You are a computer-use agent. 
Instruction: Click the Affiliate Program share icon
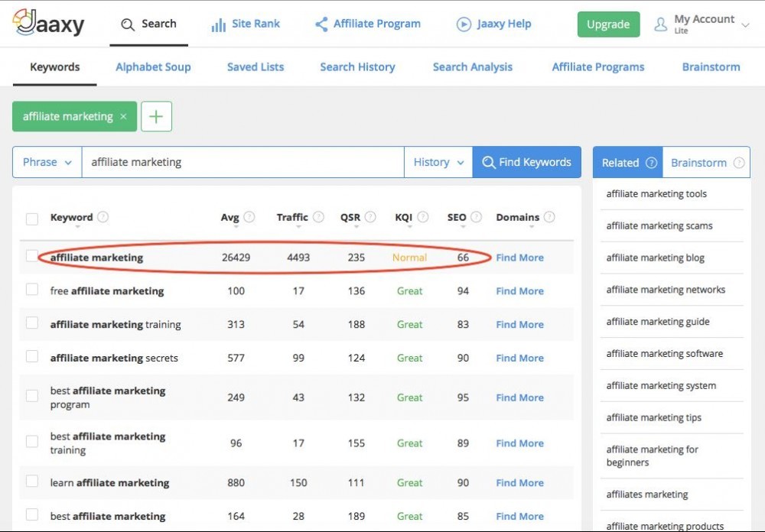321,24
